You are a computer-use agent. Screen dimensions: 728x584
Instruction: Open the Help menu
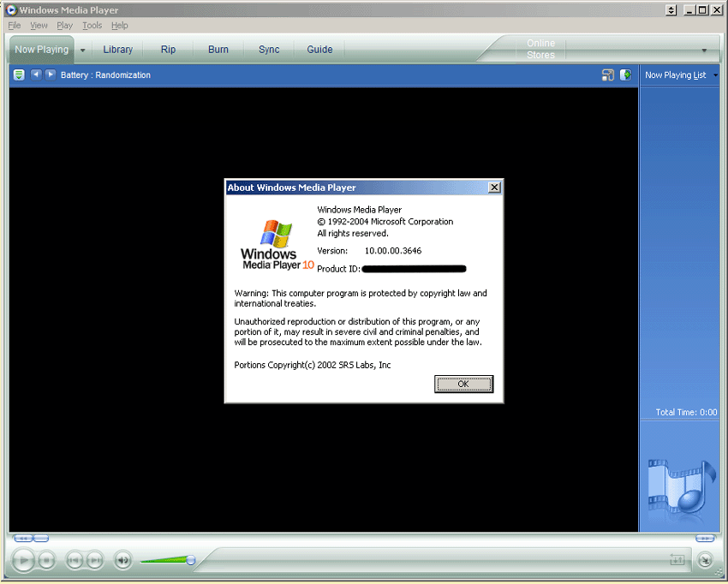click(119, 26)
